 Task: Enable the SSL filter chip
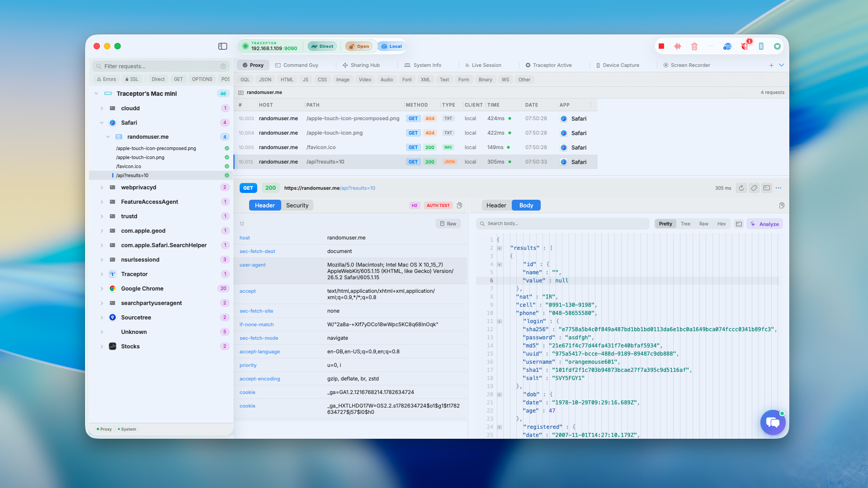point(132,79)
